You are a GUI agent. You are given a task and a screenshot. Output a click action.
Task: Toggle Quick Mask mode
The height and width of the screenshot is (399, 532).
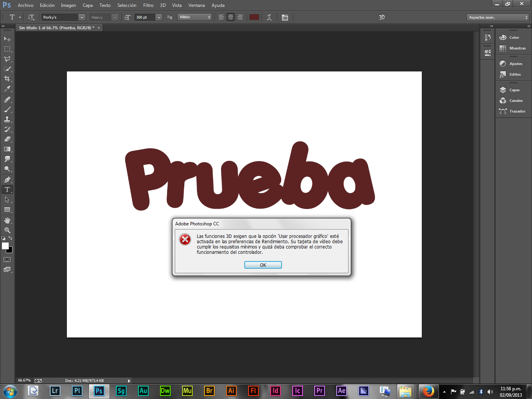[7, 260]
